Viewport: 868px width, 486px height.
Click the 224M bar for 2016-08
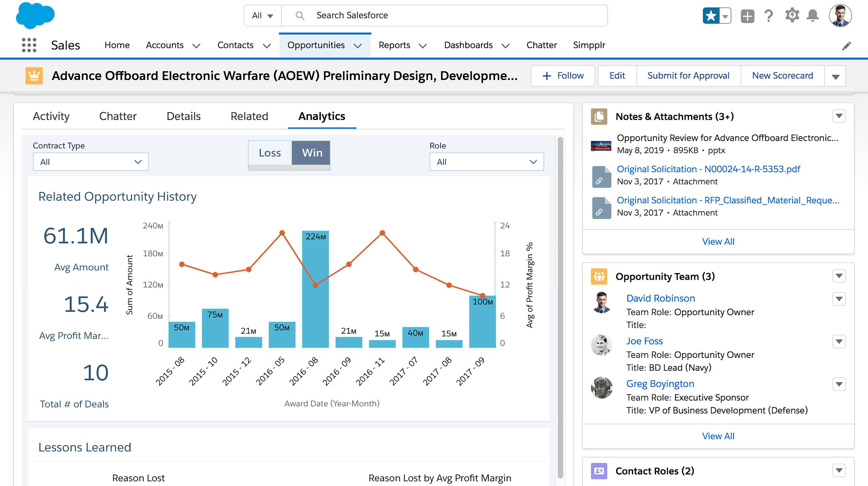pyautogui.click(x=315, y=289)
